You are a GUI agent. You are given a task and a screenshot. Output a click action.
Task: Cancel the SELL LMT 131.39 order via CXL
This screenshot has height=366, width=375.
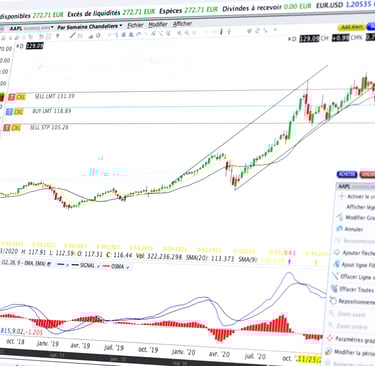tap(21, 97)
